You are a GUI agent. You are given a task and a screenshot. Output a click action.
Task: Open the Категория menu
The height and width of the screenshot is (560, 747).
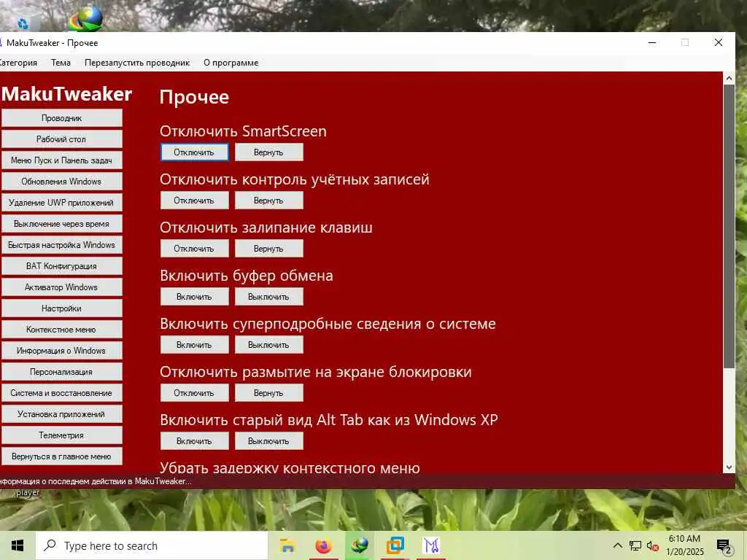click(x=18, y=63)
